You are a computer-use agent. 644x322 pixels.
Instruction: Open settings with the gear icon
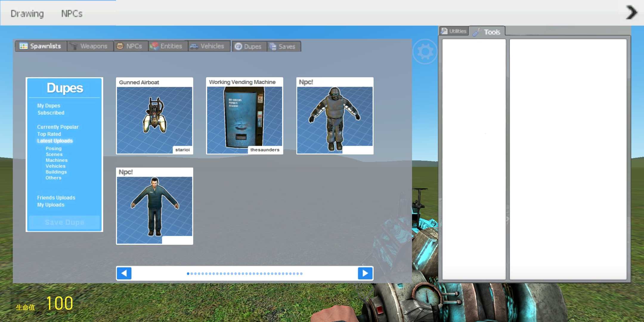pos(425,52)
